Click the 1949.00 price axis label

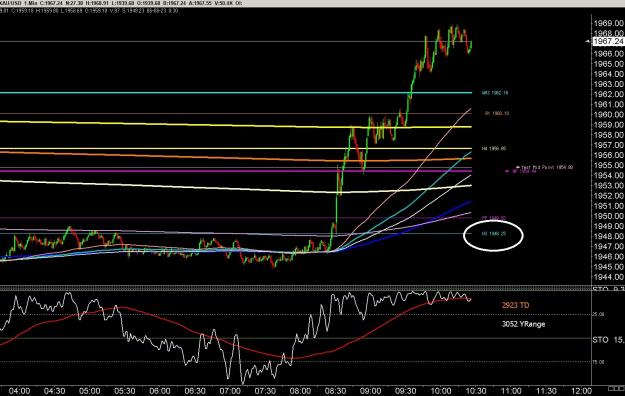click(x=609, y=226)
